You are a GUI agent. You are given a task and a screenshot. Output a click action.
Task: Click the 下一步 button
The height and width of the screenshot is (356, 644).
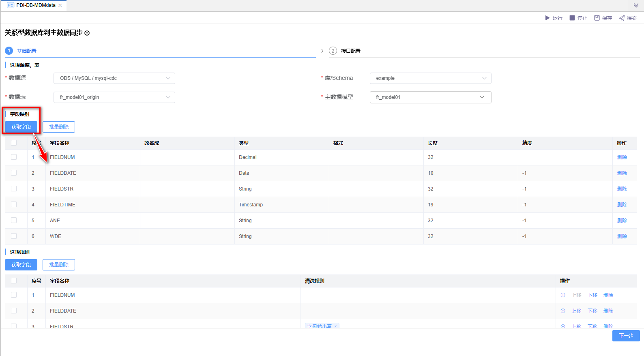(626, 336)
